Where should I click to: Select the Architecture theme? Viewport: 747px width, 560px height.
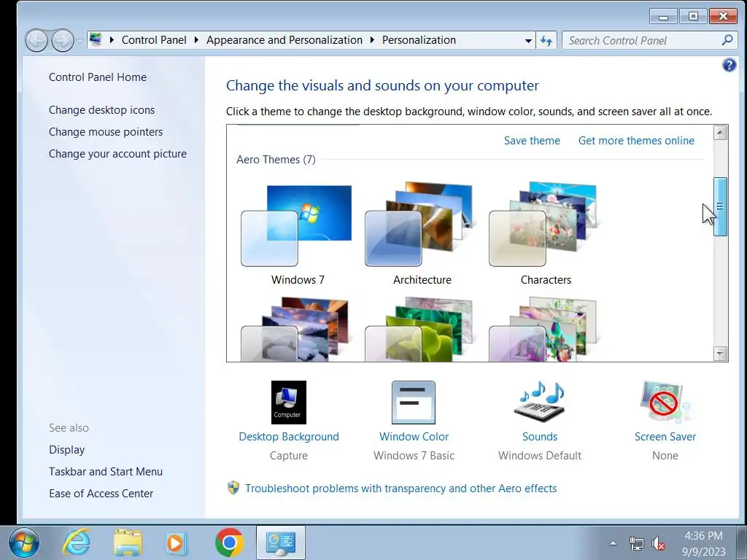pos(422,233)
